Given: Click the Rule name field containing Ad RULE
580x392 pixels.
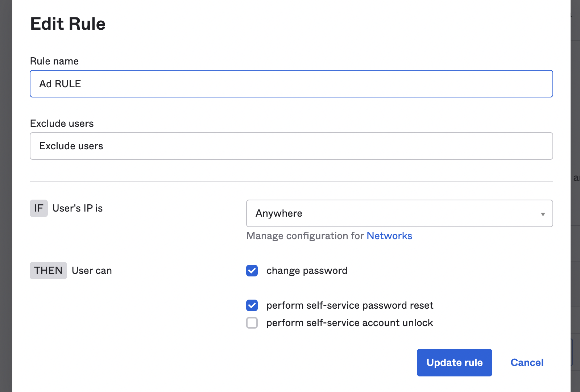Looking at the screenshot, I should pos(291,84).
